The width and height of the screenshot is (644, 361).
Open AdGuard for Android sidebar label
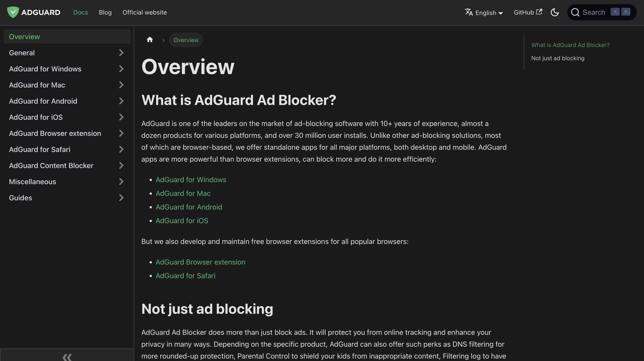pos(43,101)
